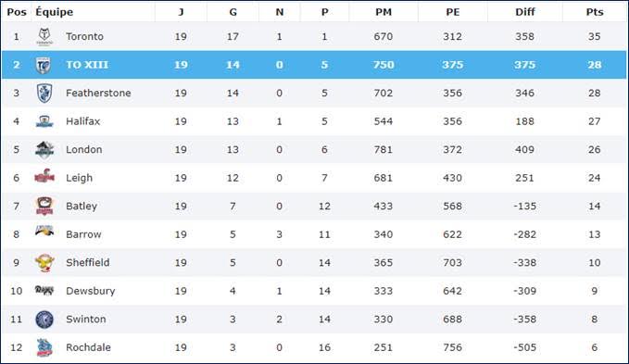Click the PM column header
Screen dimensions: 629x364
tap(384, 12)
